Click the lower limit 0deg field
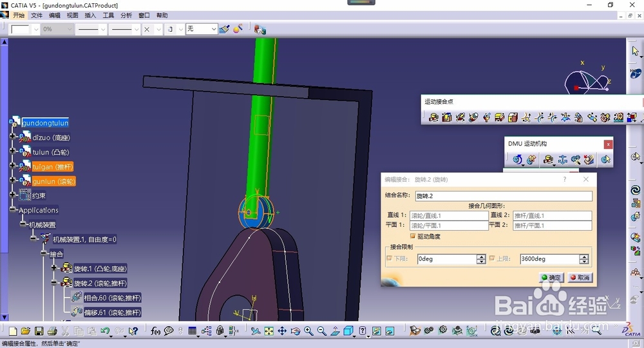Viewport: 644px width, 348px height. click(x=446, y=259)
